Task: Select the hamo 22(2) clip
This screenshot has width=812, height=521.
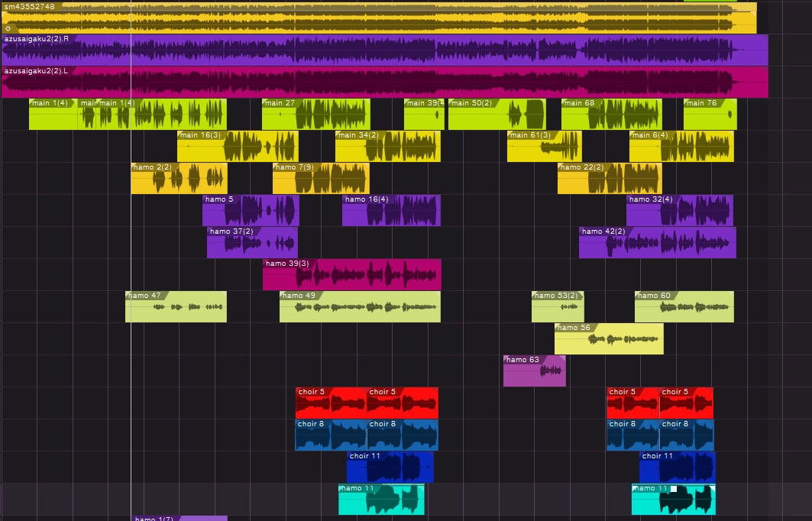Action: (x=610, y=178)
